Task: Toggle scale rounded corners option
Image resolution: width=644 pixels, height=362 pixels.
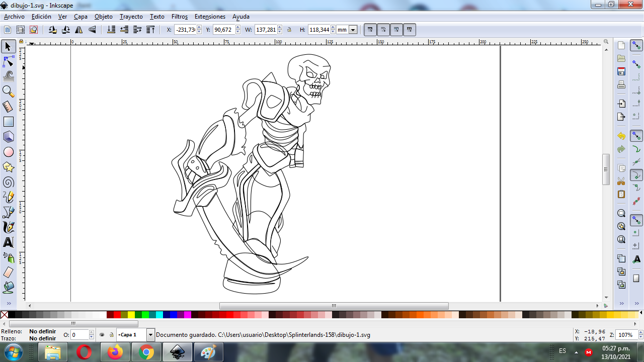Action: tap(383, 30)
